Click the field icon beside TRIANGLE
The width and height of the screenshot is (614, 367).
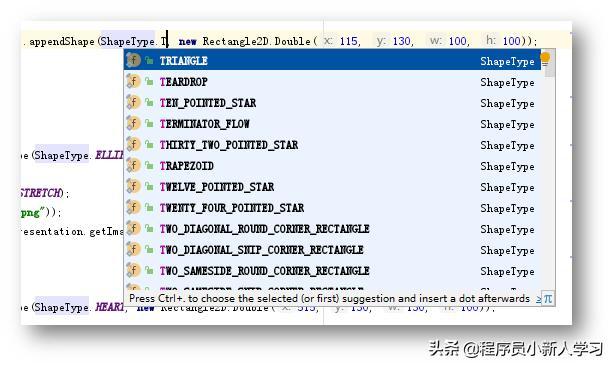tap(134, 60)
